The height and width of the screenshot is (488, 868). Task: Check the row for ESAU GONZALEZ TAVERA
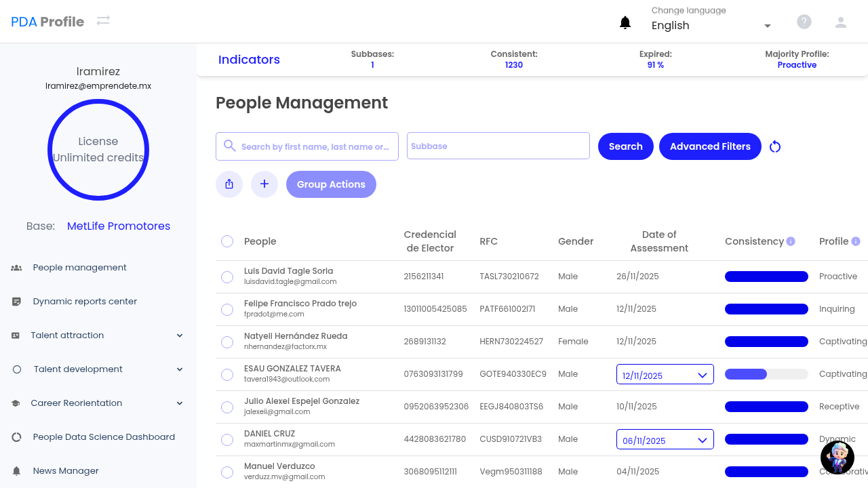pyautogui.click(x=227, y=374)
